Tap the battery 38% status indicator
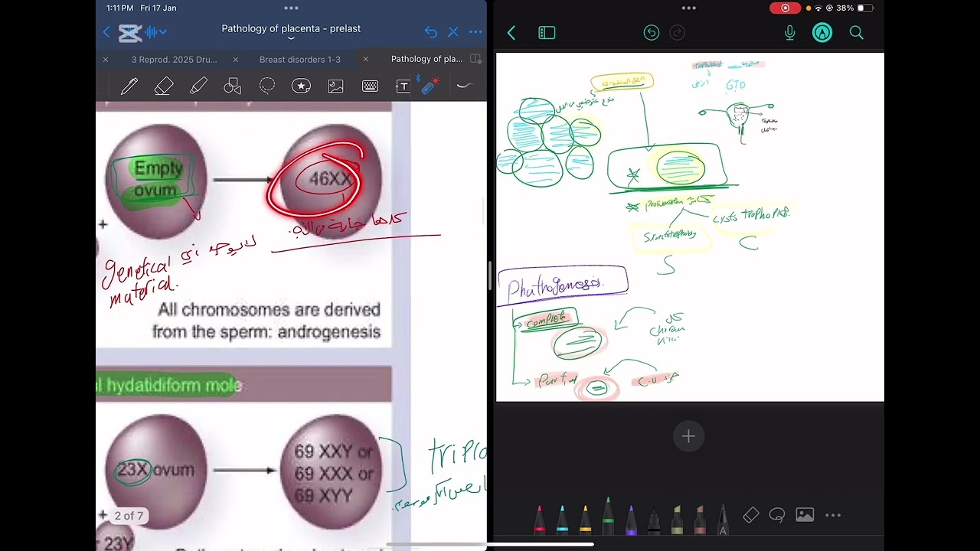The height and width of the screenshot is (551, 980). [x=854, y=8]
